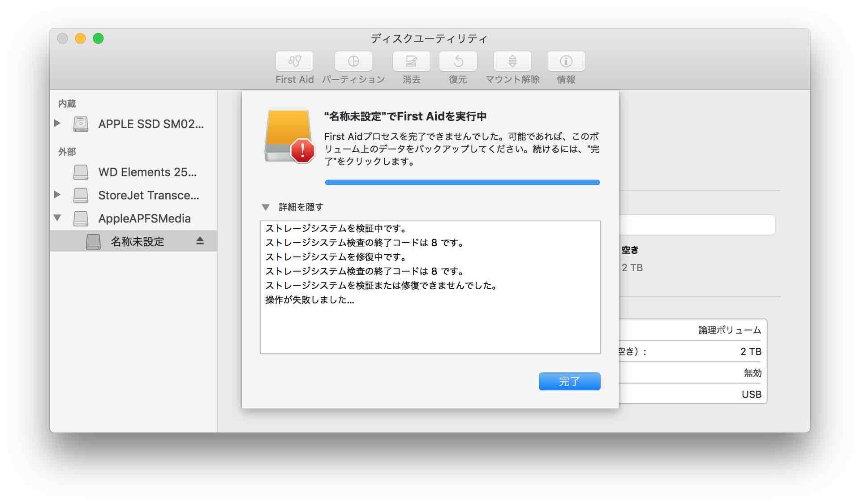Image resolution: width=860 pixels, height=504 pixels.
Task: Expand the StoreJet Transcend disclosure triangle
Action: (57, 195)
